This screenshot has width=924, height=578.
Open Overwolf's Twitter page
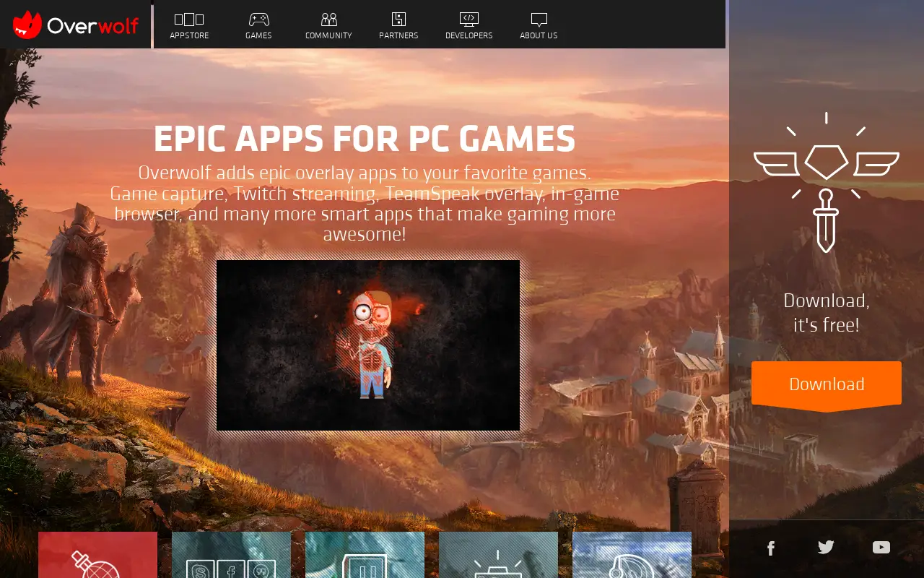tap(826, 548)
